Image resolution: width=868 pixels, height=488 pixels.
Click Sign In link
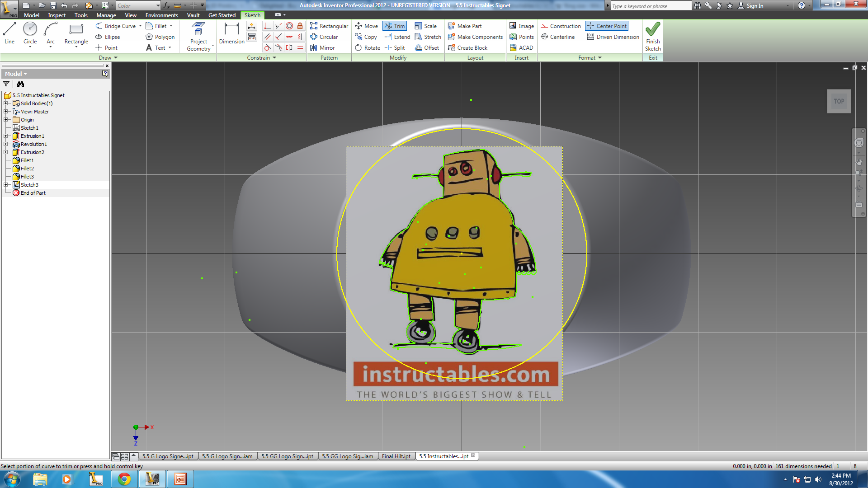click(750, 5)
